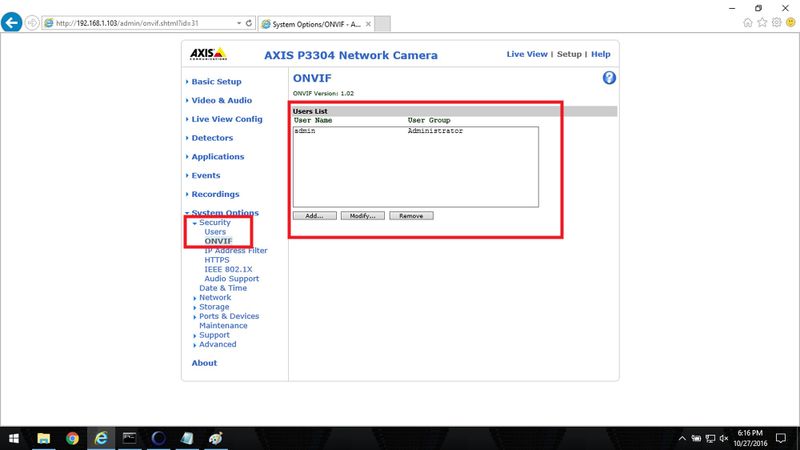
Task: Open the Help link in header
Action: pos(601,54)
